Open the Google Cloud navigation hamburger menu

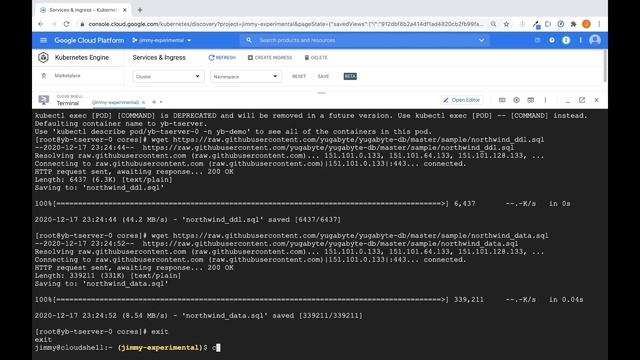click(x=44, y=40)
